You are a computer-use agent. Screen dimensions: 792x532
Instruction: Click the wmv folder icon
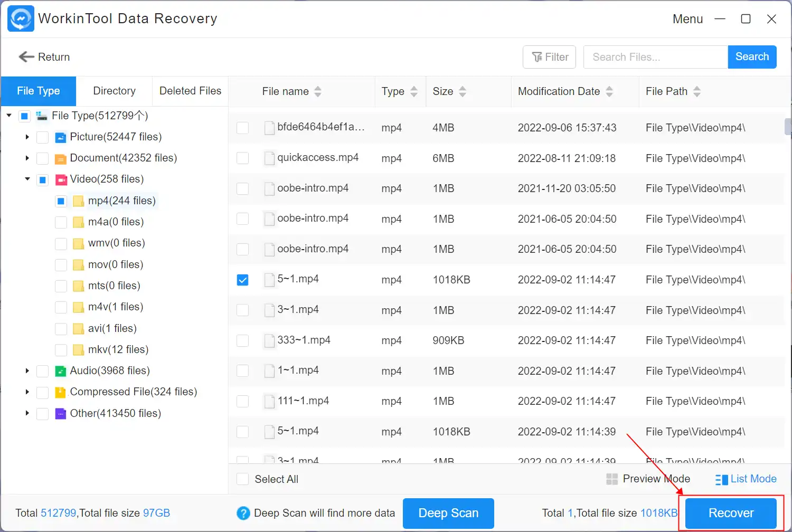click(x=79, y=243)
